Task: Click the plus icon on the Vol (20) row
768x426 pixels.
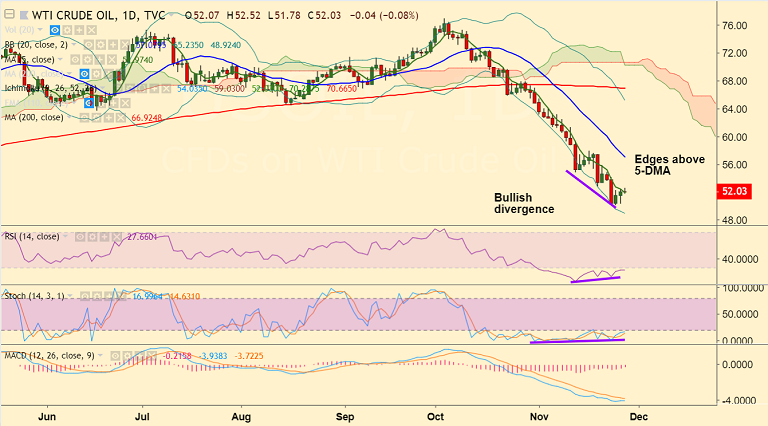Action: (79, 30)
